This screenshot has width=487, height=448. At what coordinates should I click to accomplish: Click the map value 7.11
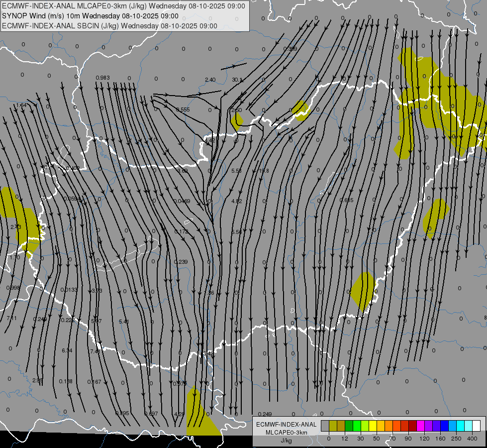pos(11,318)
